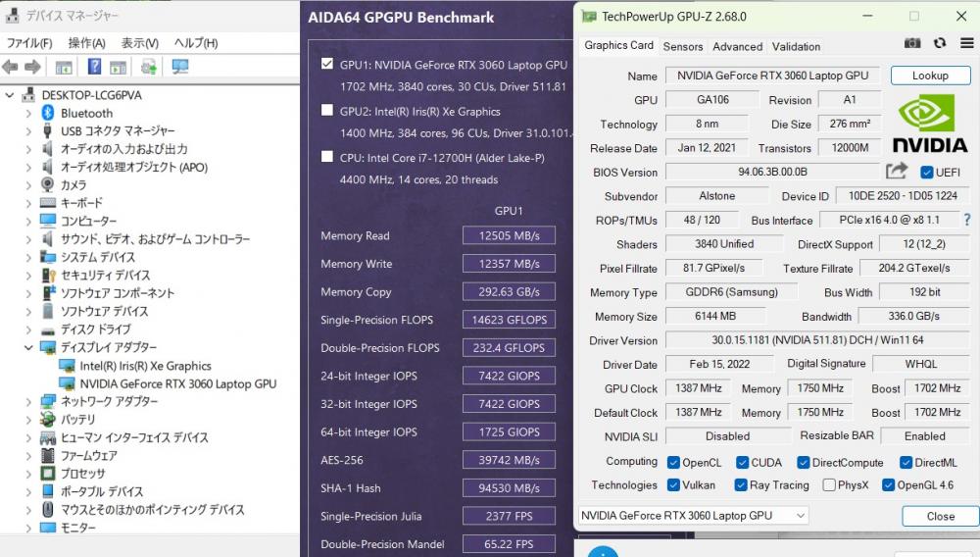
Task: Toggle the UEFI checkbox in GPU-Z
Action: click(x=926, y=172)
